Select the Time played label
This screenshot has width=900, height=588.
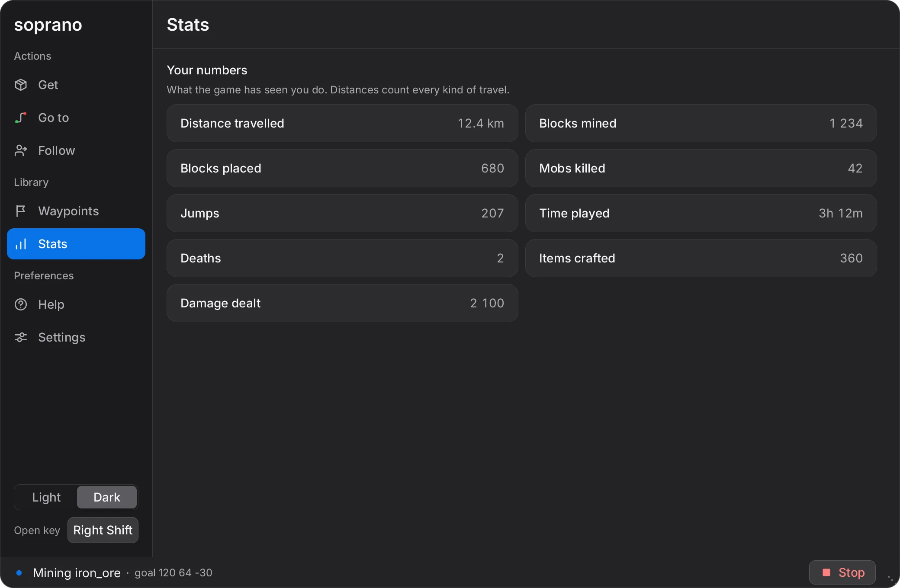pos(574,213)
